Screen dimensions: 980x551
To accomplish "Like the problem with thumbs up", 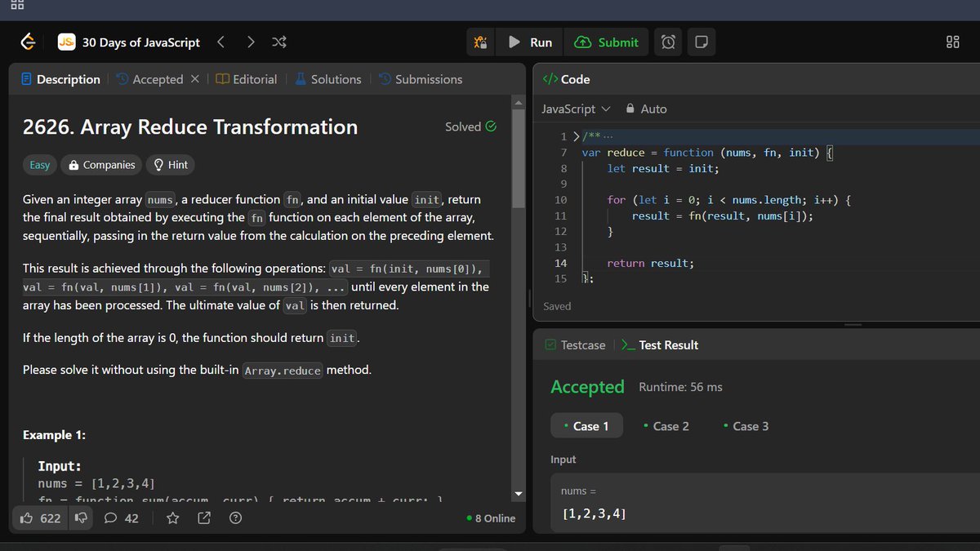I will point(40,518).
